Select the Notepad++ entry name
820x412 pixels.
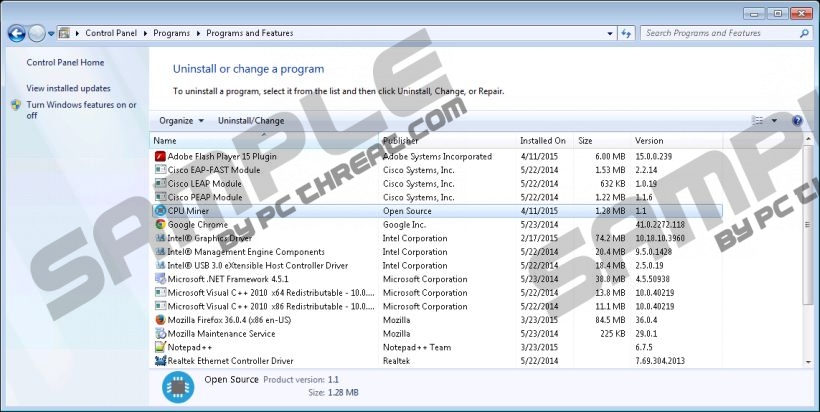tap(189, 347)
